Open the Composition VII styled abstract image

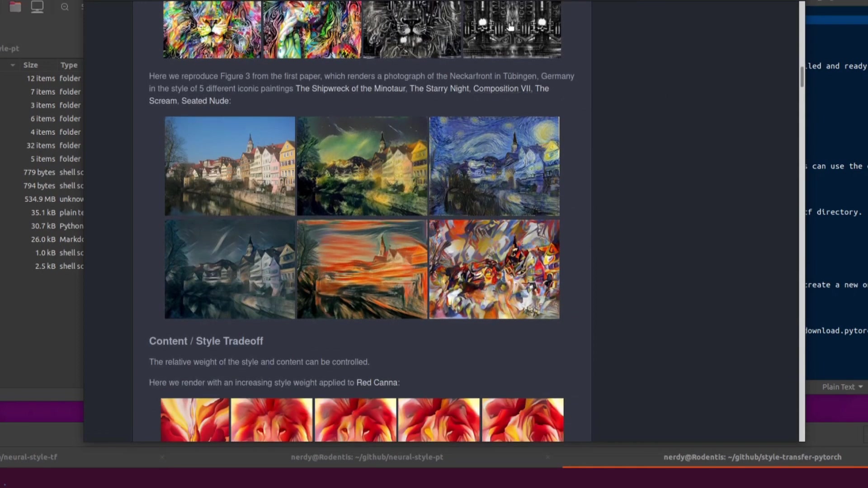pyautogui.click(x=494, y=269)
